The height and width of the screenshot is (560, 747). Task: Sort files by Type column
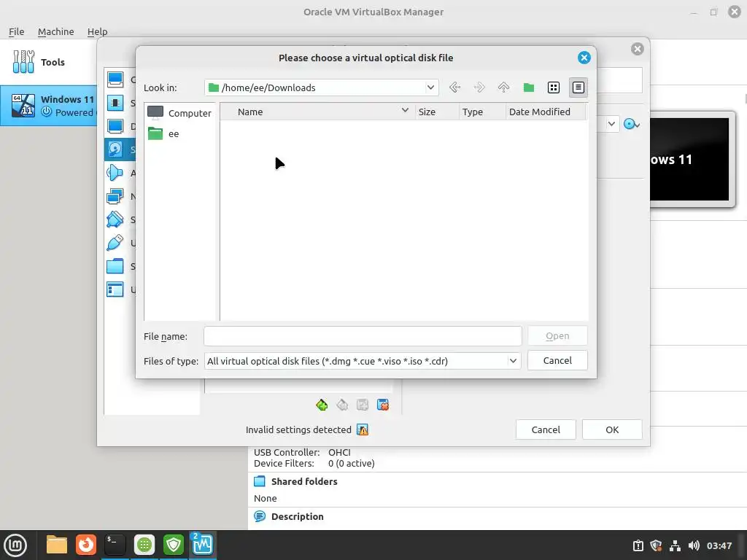(482, 112)
